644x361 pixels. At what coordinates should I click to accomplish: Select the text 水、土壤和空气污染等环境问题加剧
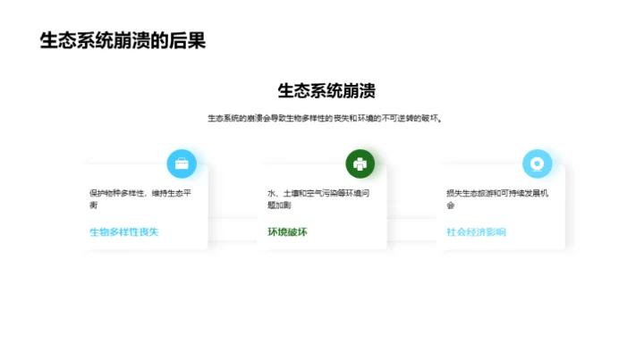(318, 199)
